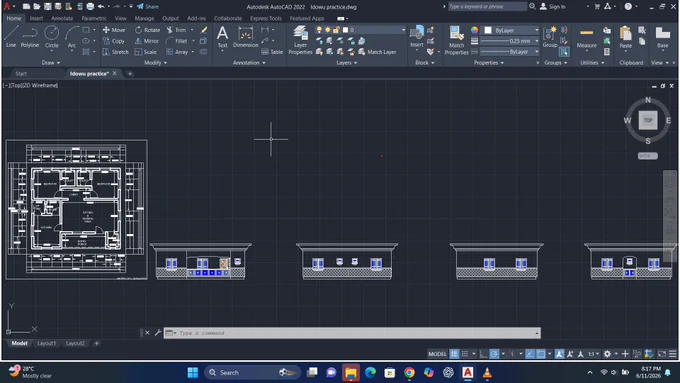680x383 pixels.
Task: Select the Line tool
Action: (x=11, y=36)
